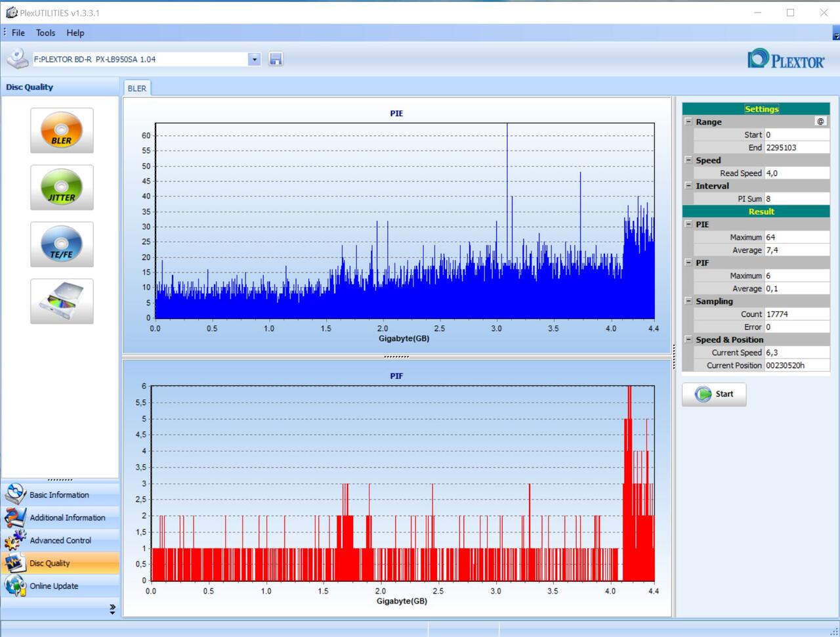Select the BLER disc test icon
The width and height of the screenshot is (840, 637).
[x=62, y=131]
